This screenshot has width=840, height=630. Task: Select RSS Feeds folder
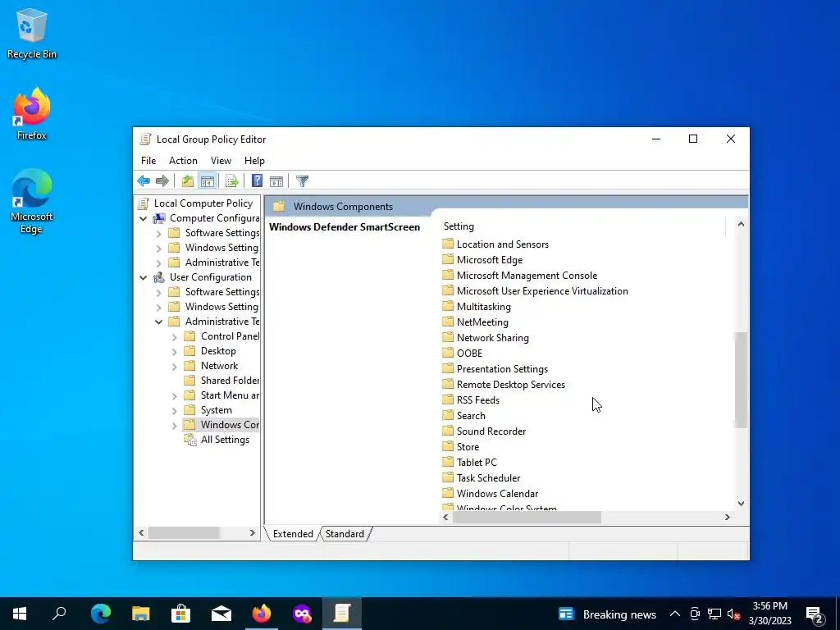pos(478,400)
